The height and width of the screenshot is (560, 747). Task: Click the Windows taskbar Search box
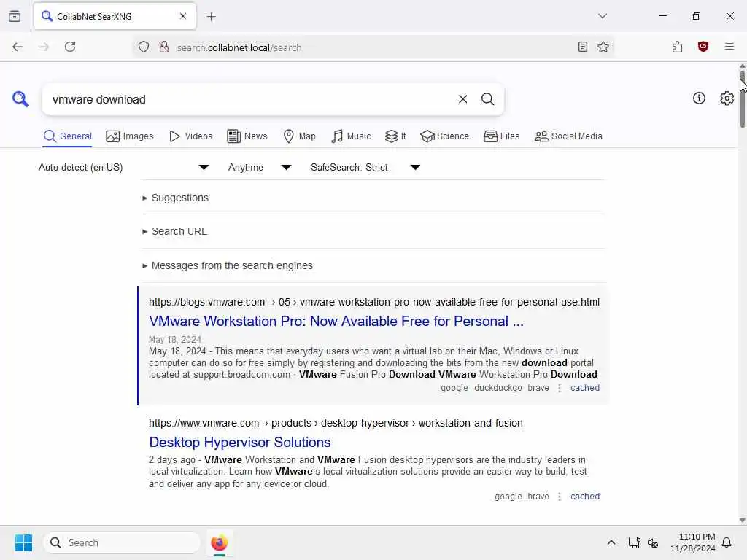point(122,542)
